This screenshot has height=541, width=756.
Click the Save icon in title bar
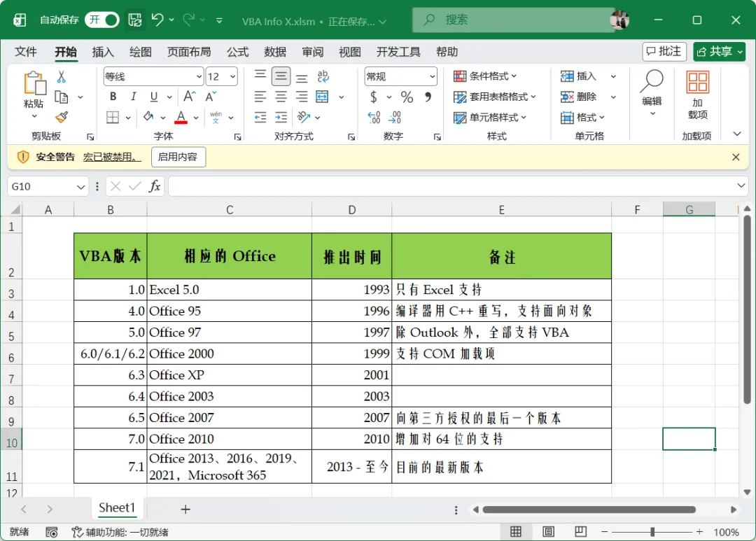pos(134,20)
